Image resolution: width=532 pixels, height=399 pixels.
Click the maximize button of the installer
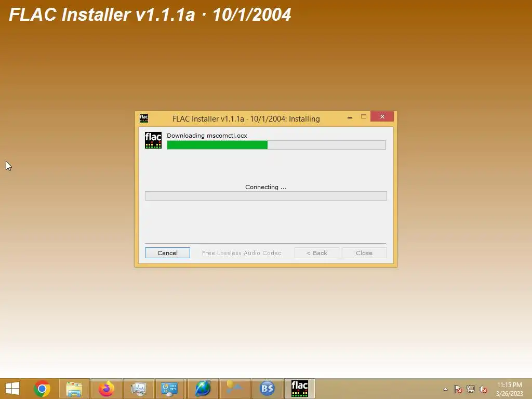363,117
